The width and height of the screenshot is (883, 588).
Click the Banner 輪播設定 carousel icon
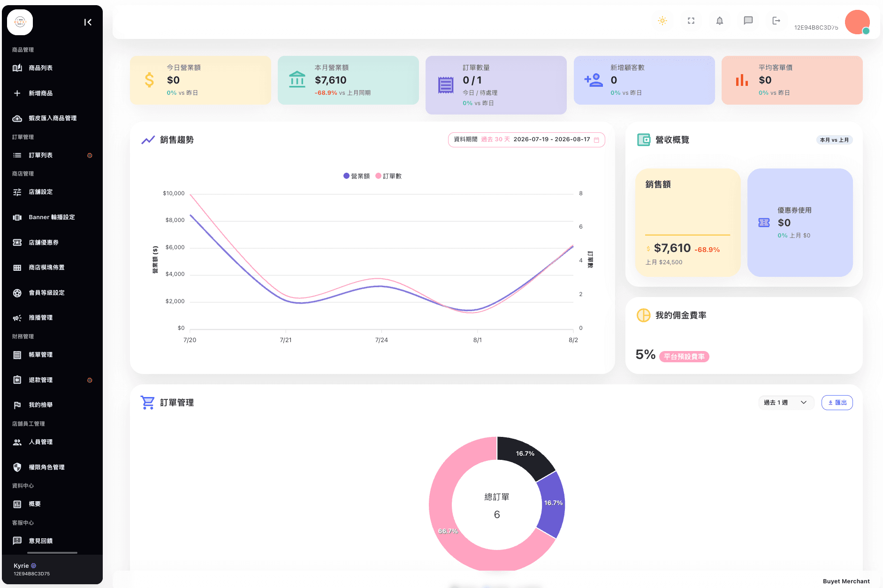17,217
